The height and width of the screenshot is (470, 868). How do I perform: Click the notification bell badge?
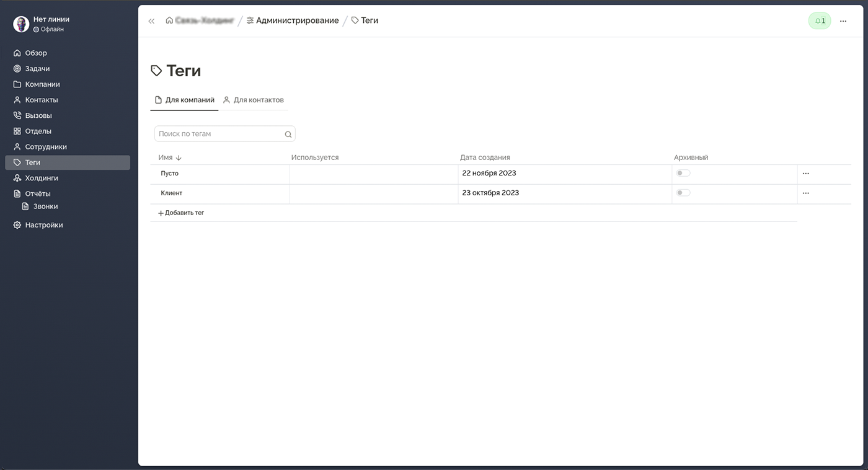819,21
